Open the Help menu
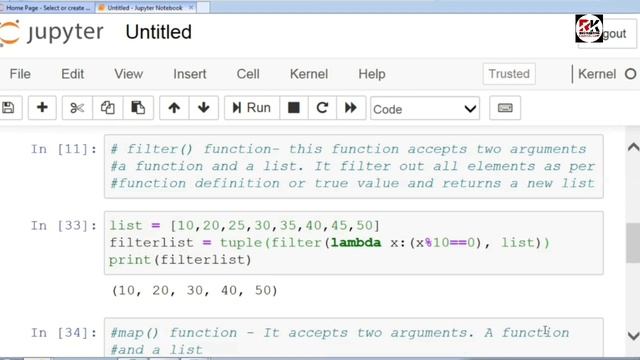The height and width of the screenshot is (360, 640). click(372, 74)
